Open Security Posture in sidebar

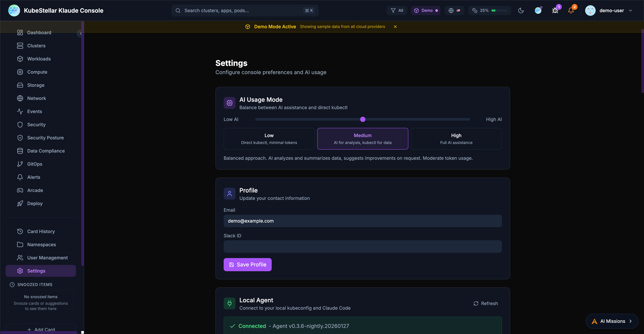45,138
